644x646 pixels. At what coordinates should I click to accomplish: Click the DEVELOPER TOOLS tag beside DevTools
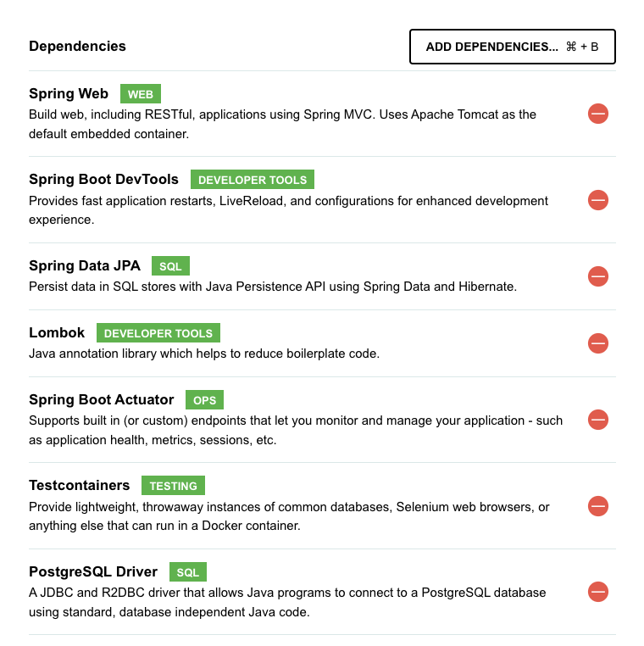253,180
